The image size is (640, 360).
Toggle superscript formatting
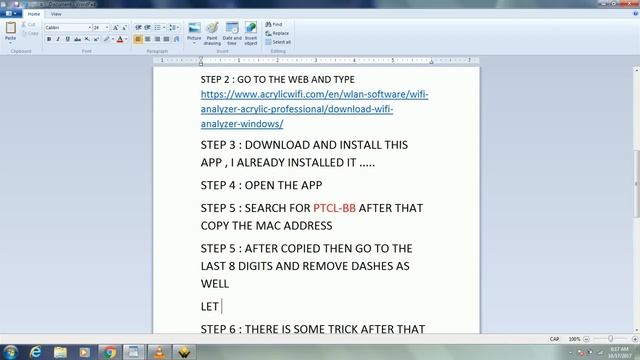pyautogui.click(x=96, y=39)
